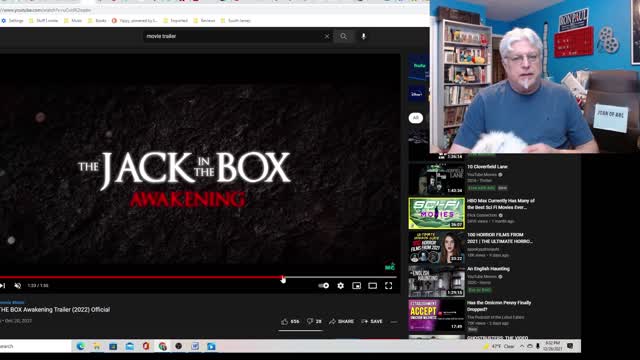The image size is (640, 360).
Task: Open the weather widget showing 47°F
Action: (499, 346)
